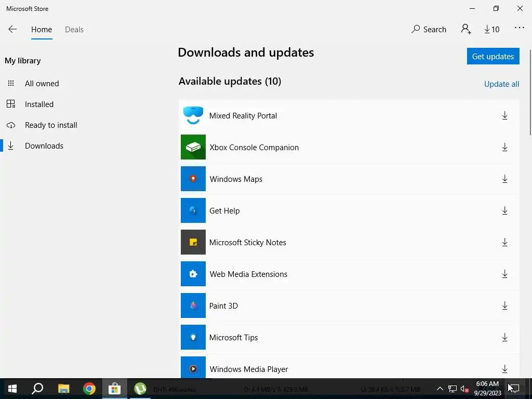The image size is (532, 399).
Task: Open the clock showing 6:06 AM
Action: (487, 389)
